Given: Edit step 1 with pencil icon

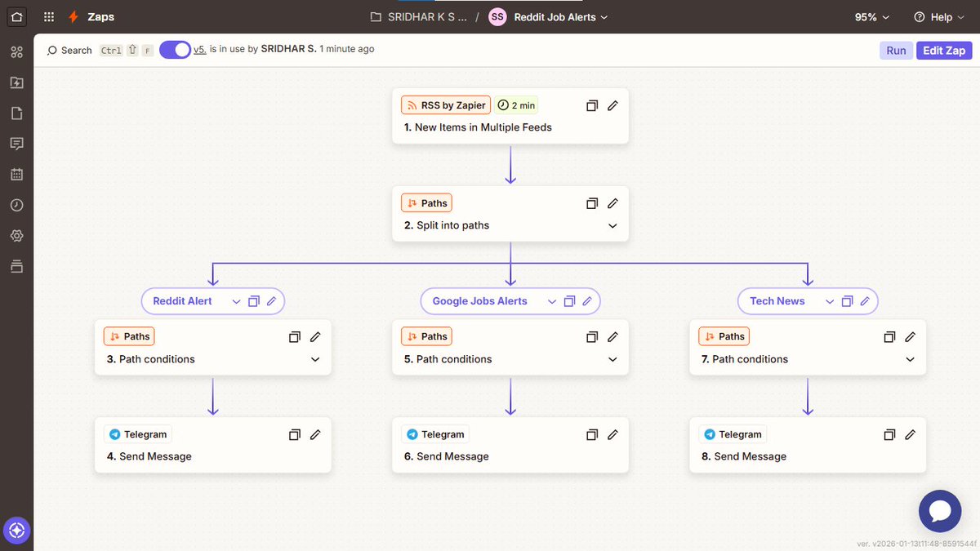Looking at the screenshot, I should [x=612, y=105].
